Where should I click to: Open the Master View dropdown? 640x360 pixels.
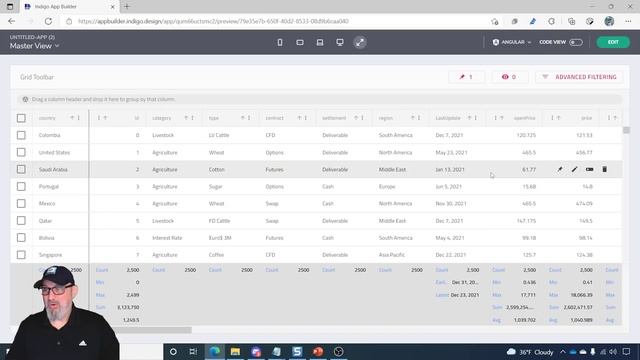pyautogui.click(x=34, y=46)
